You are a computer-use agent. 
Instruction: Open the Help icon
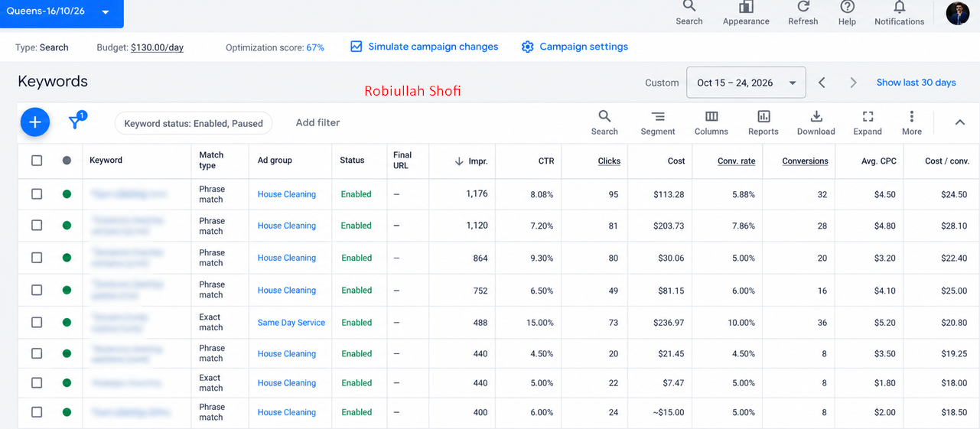(847, 6)
